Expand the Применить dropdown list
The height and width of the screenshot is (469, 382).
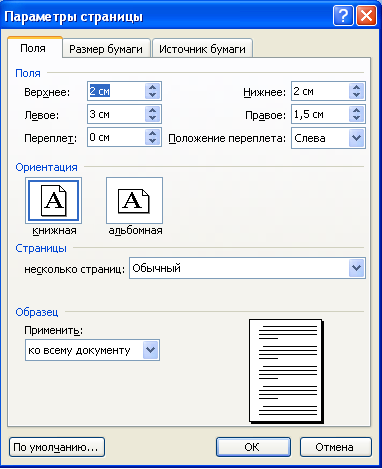151,350
